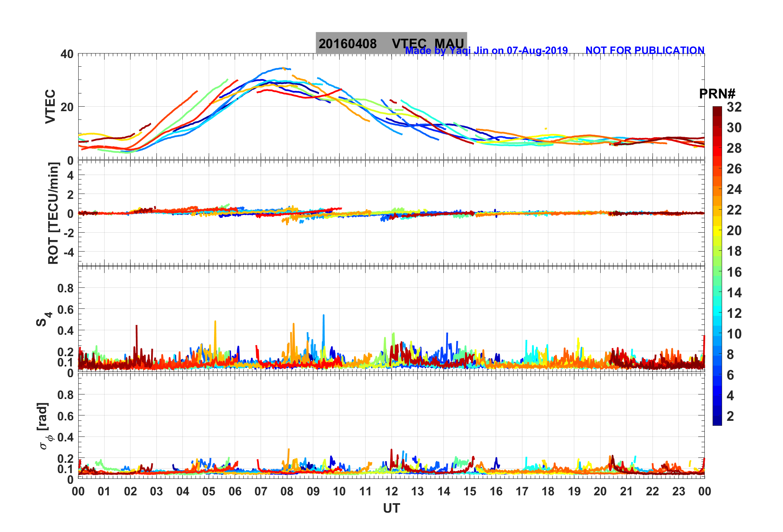
Task: Select the "ROT [TECU/min]" y-axis label
Action: click(x=54, y=213)
